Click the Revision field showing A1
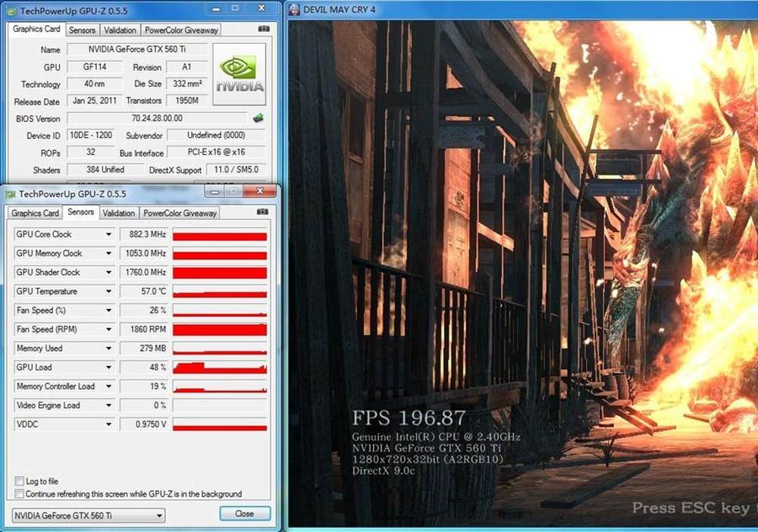Image resolution: width=758 pixels, height=532 pixels. pos(187,67)
